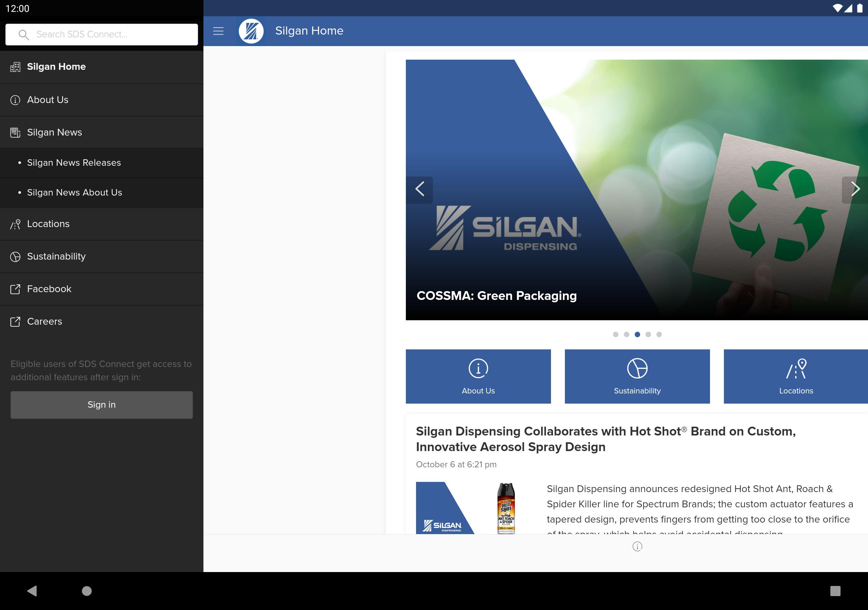Select the third carousel dot
The width and height of the screenshot is (868, 610).
pos(637,334)
